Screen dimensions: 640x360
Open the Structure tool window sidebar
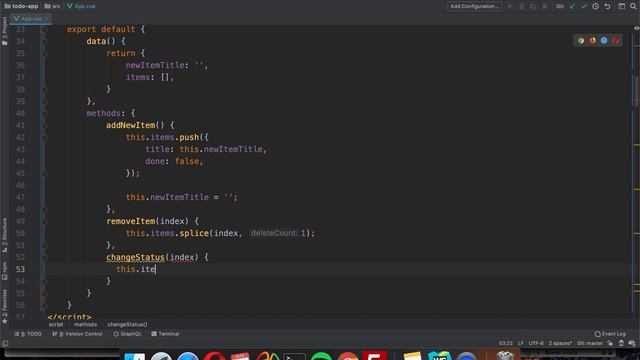[4, 235]
